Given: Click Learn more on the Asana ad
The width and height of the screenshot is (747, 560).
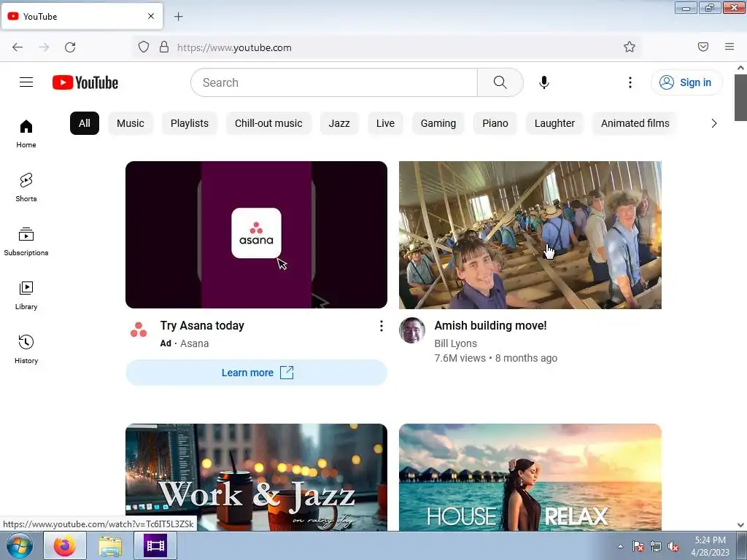Looking at the screenshot, I should pyautogui.click(x=256, y=373).
